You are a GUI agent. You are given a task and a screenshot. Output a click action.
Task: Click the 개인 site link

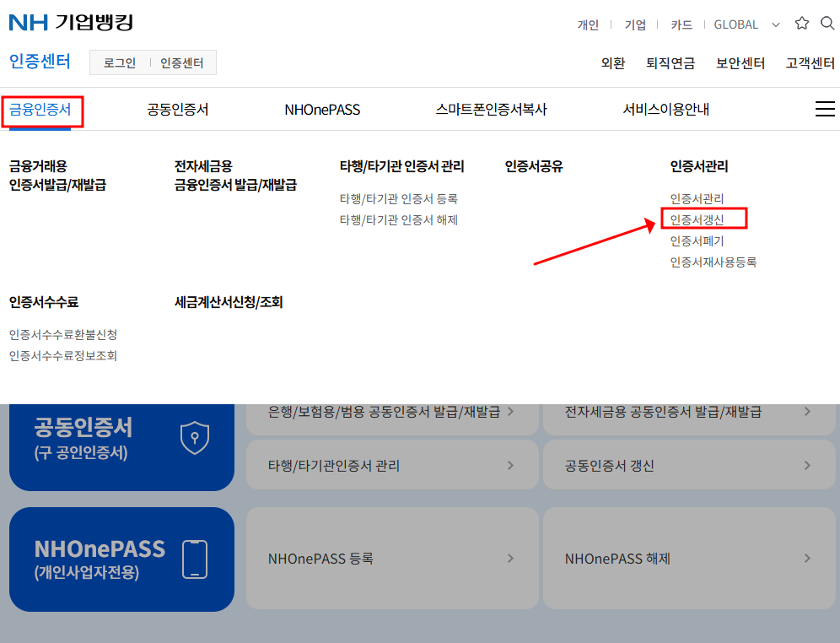tap(588, 24)
